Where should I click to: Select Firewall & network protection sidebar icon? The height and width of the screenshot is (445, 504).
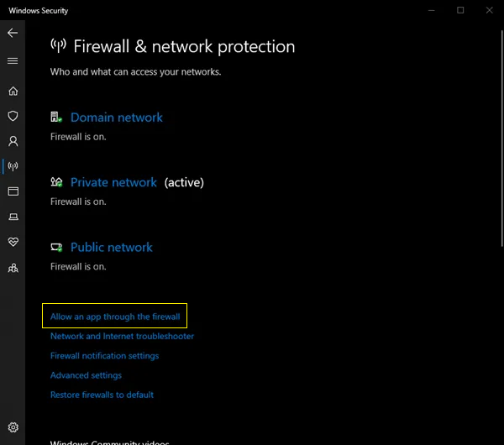pos(13,166)
